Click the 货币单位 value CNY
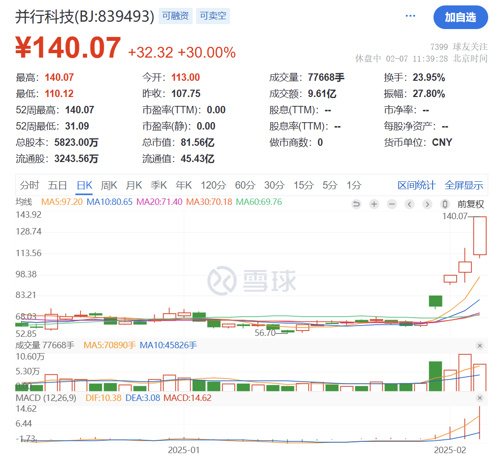The width and height of the screenshot is (500, 461). coord(442,143)
